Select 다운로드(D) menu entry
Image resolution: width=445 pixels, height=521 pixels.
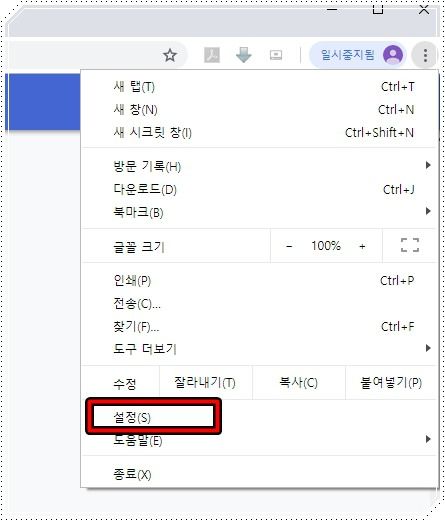coord(259,189)
